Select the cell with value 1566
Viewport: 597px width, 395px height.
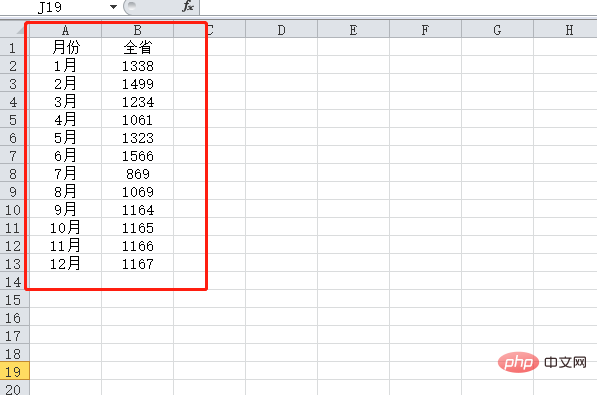click(x=137, y=155)
